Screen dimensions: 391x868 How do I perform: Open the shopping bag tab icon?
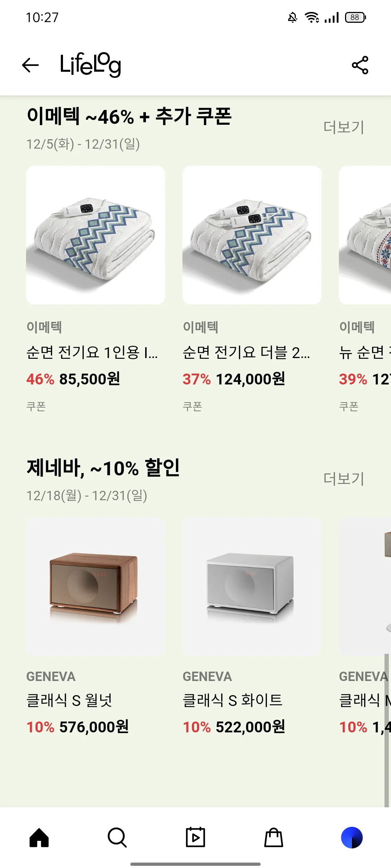click(274, 838)
